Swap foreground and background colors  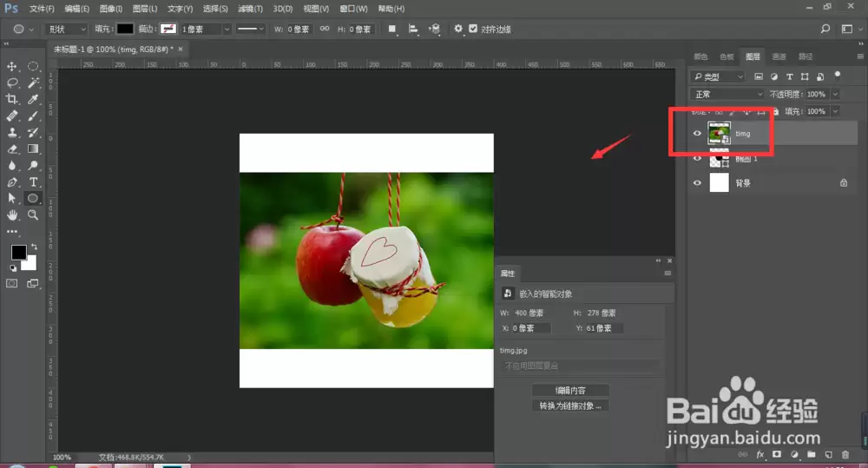(35, 247)
